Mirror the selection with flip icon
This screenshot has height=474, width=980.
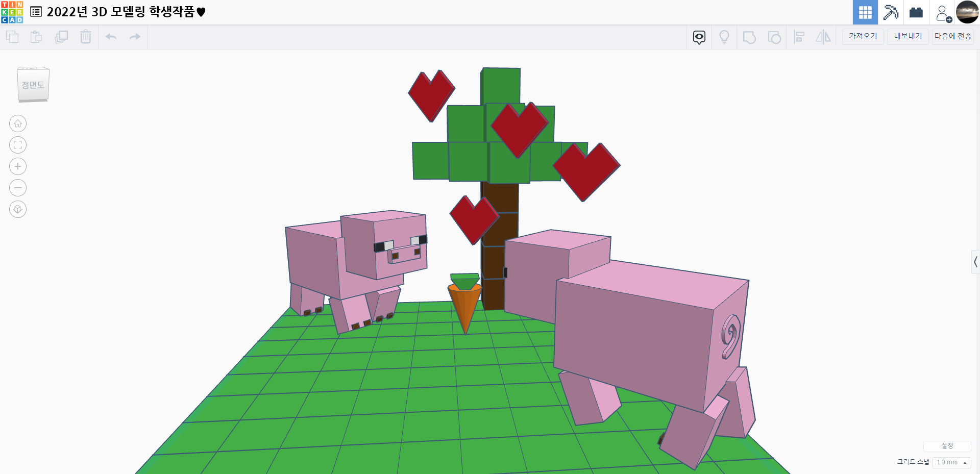coord(823,37)
